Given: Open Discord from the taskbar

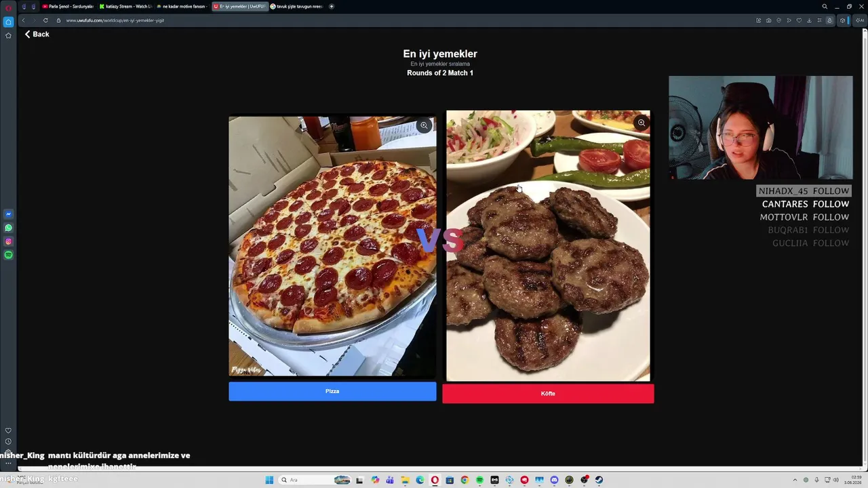Looking at the screenshot, I should coord(555,480).
